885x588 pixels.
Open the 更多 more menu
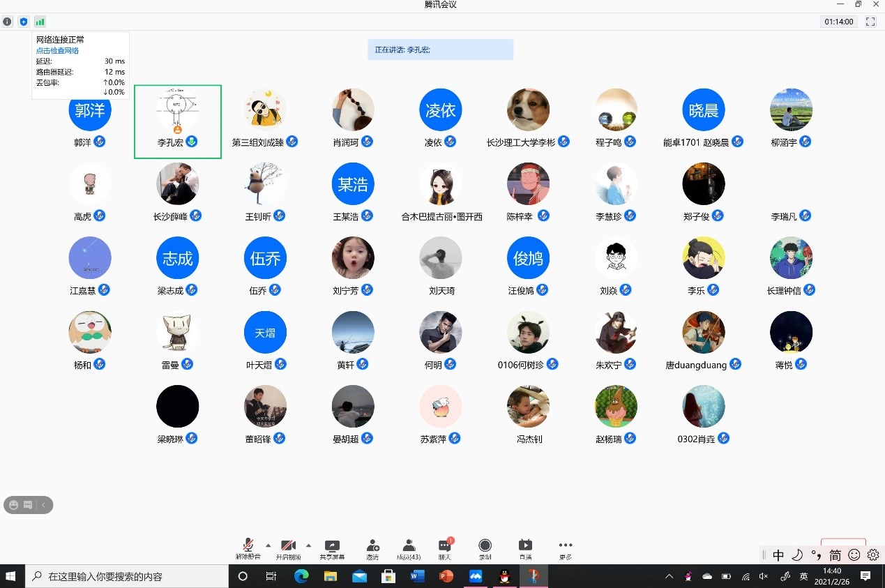pos(566,549)
